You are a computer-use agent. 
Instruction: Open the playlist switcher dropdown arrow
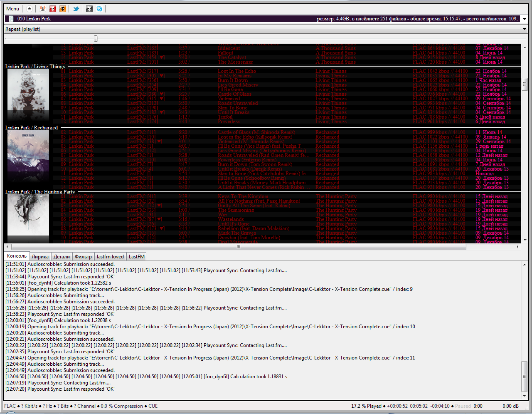pos(525,19)
